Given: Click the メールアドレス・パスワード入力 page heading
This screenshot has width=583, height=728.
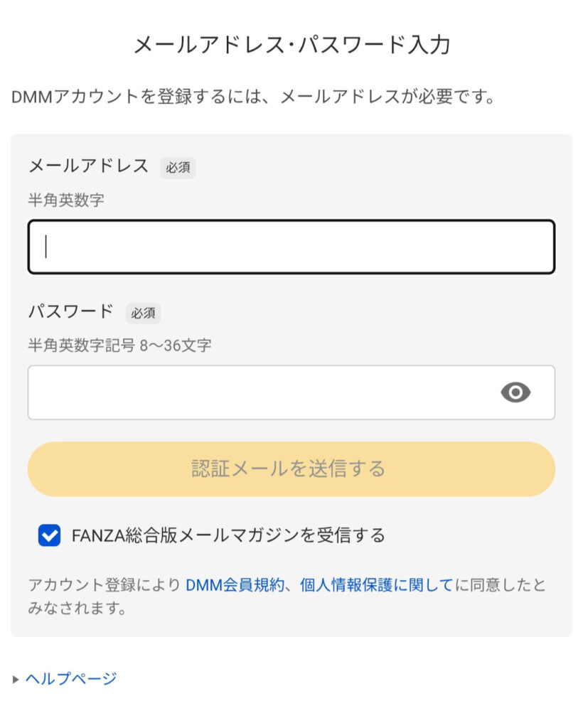Looking at the screenshot, I should 292,45.
